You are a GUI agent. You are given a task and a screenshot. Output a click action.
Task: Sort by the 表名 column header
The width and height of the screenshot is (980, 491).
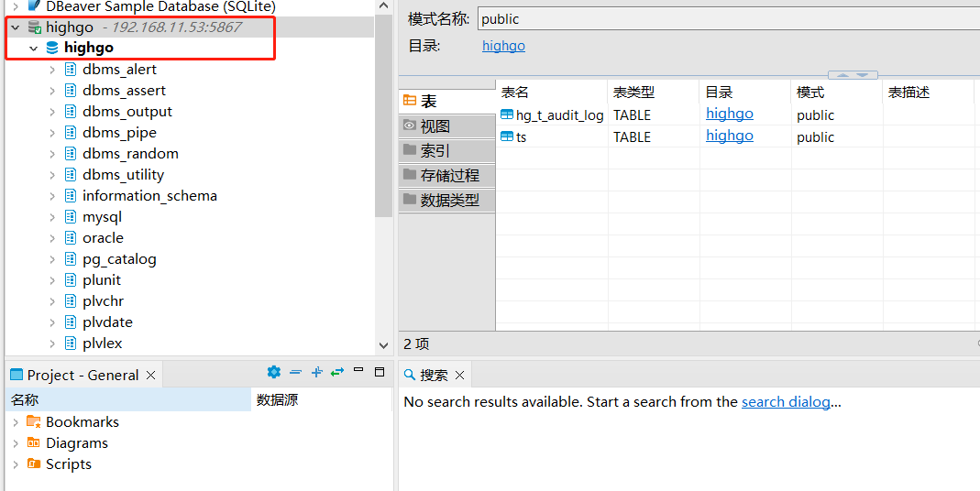click(x=552, y=92)
